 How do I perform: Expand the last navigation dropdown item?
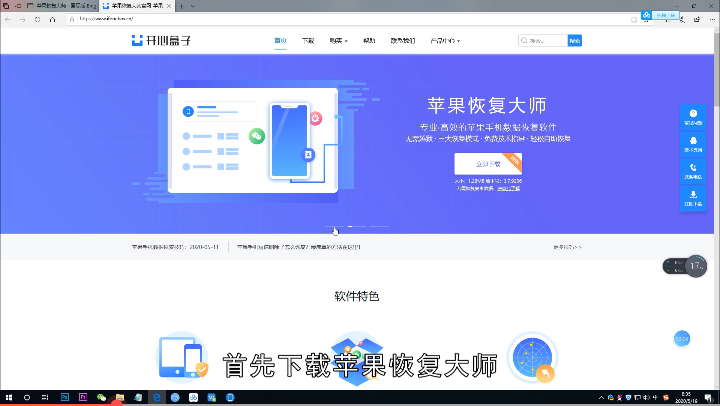pyautogui.click(x=445, y=40)
